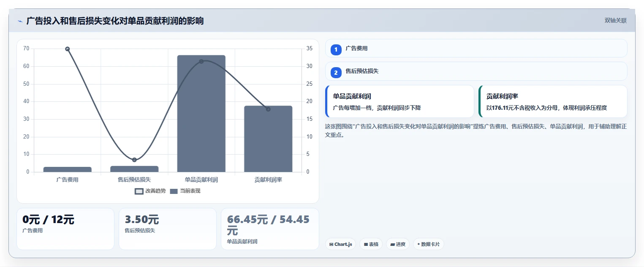
Task: Click the 数据卡片 tag chip
Action: click(x=428, y=244)
